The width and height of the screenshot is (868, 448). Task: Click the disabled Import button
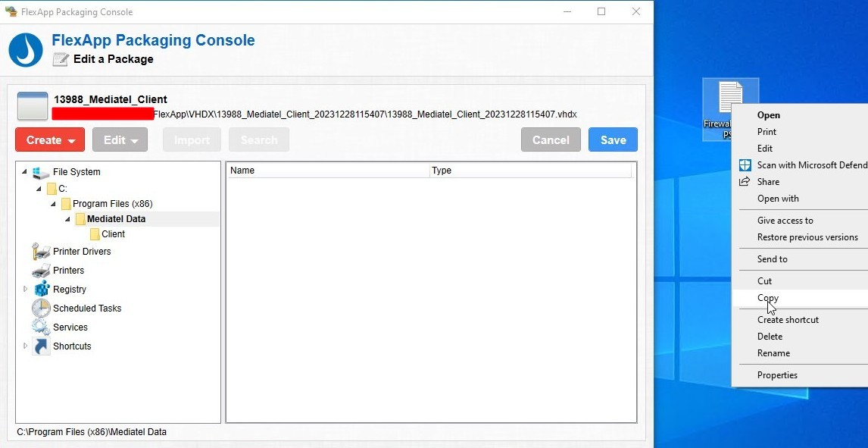pos(192,139)
